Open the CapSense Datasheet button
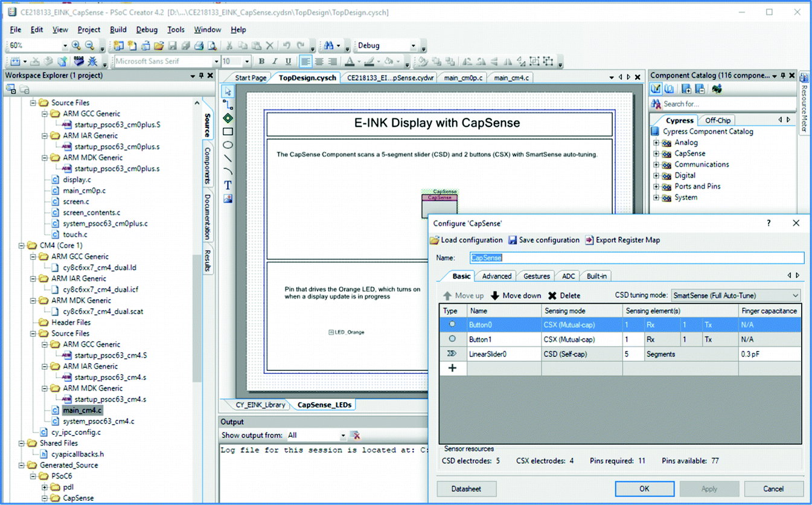 (x=467, y=489)
